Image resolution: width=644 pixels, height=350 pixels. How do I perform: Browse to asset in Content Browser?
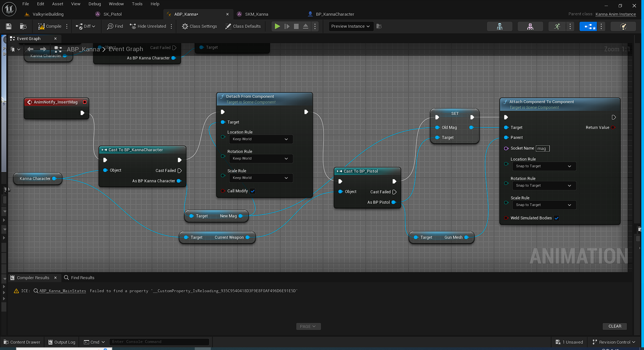23,26
